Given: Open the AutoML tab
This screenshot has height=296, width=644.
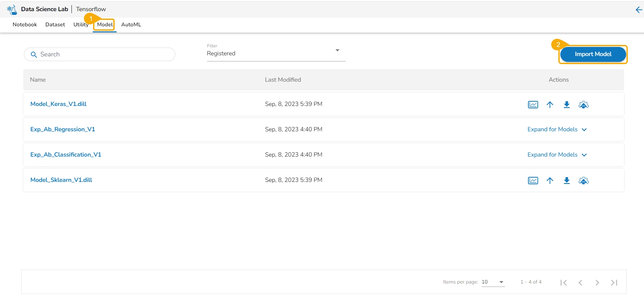Looking at the screenshot, I should pos(131,25).
